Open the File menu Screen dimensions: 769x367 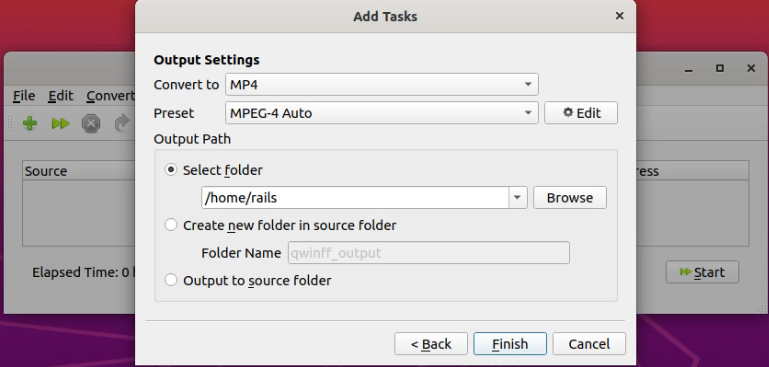24,96
